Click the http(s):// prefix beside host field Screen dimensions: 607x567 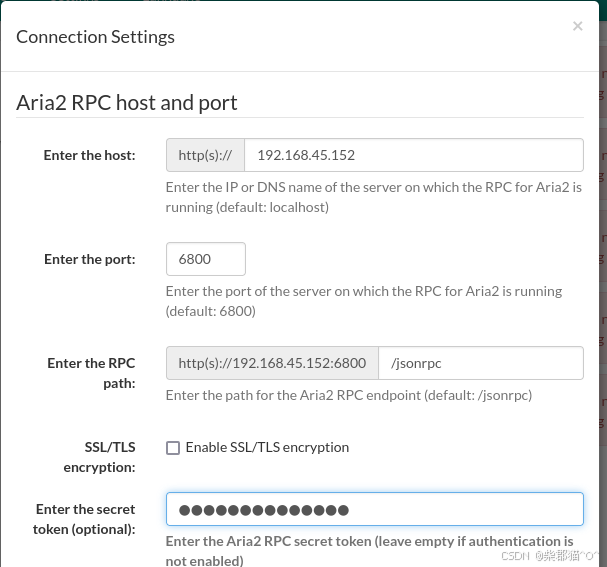pyautogui.click(x=205, y=155)
